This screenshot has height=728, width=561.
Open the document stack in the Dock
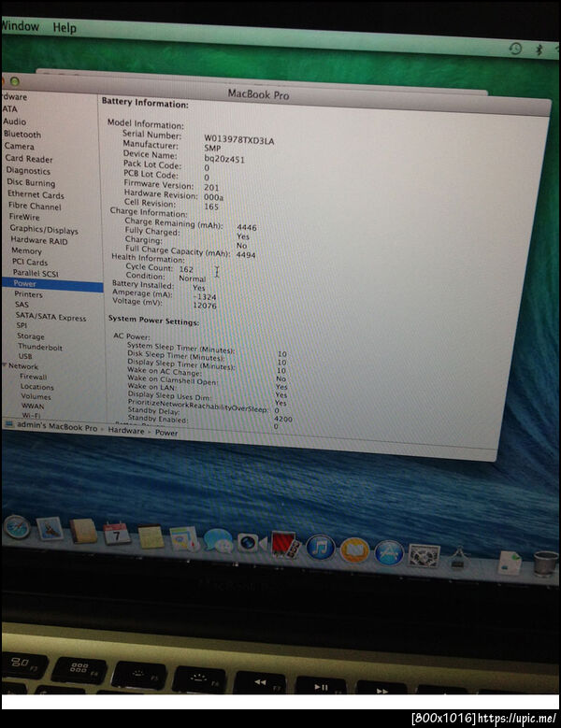510,563
